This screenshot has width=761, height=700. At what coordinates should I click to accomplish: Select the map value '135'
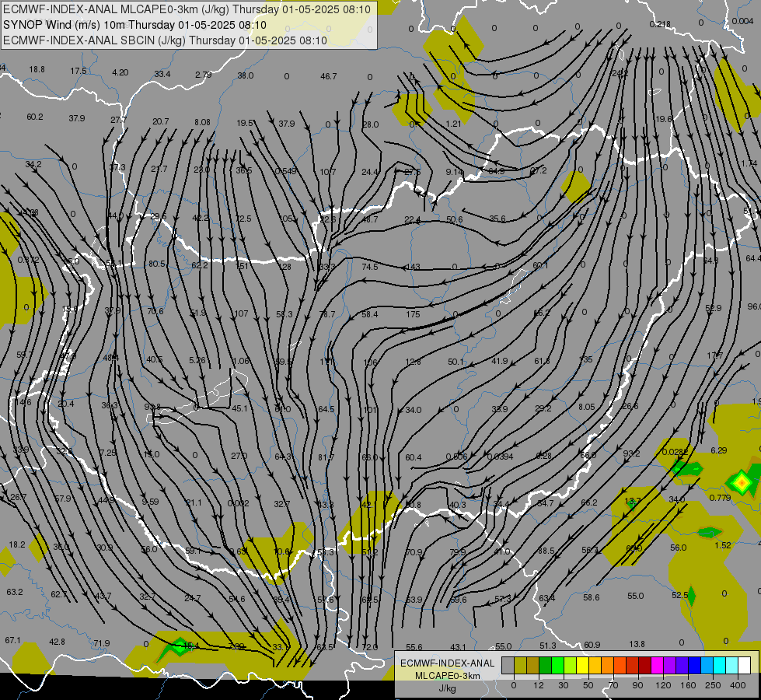(x=586, y=359)
